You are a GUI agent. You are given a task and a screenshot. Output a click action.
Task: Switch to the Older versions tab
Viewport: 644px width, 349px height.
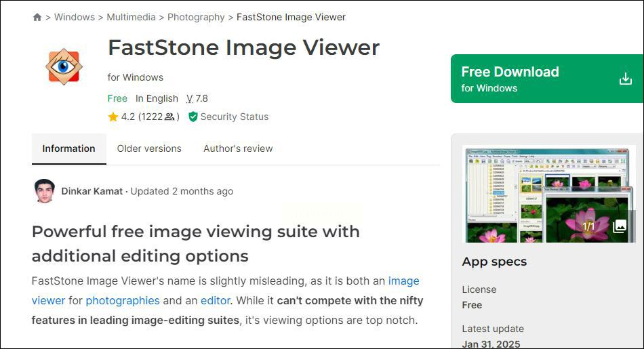click(149, 148)
